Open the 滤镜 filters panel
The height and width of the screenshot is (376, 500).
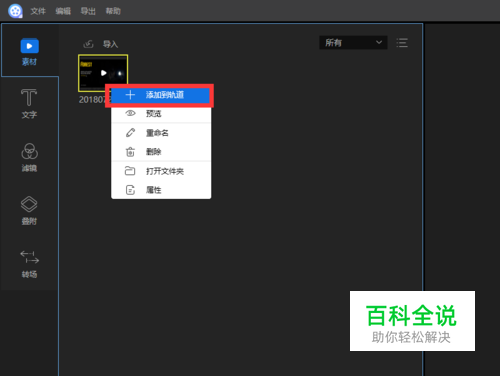click(29, 157)
